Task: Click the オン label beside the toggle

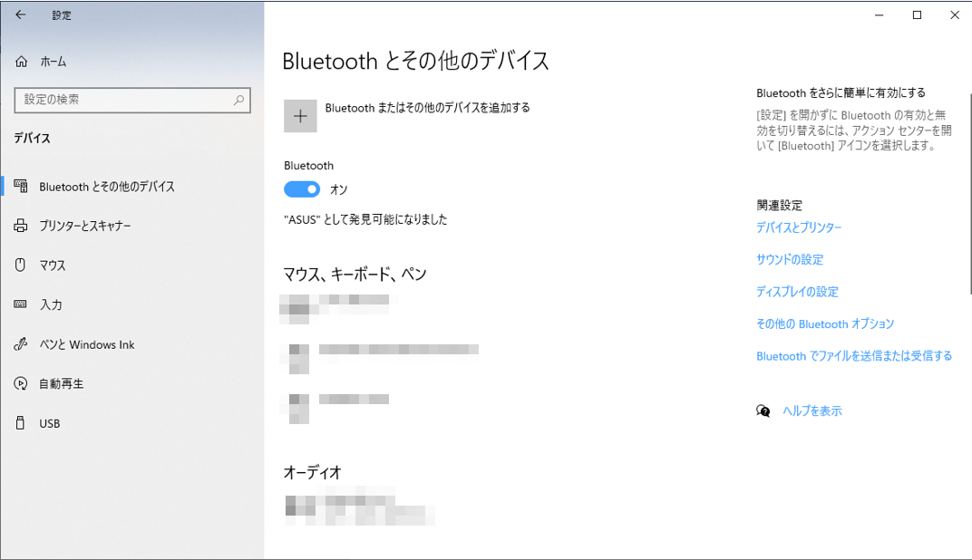Action: (338, 189)
